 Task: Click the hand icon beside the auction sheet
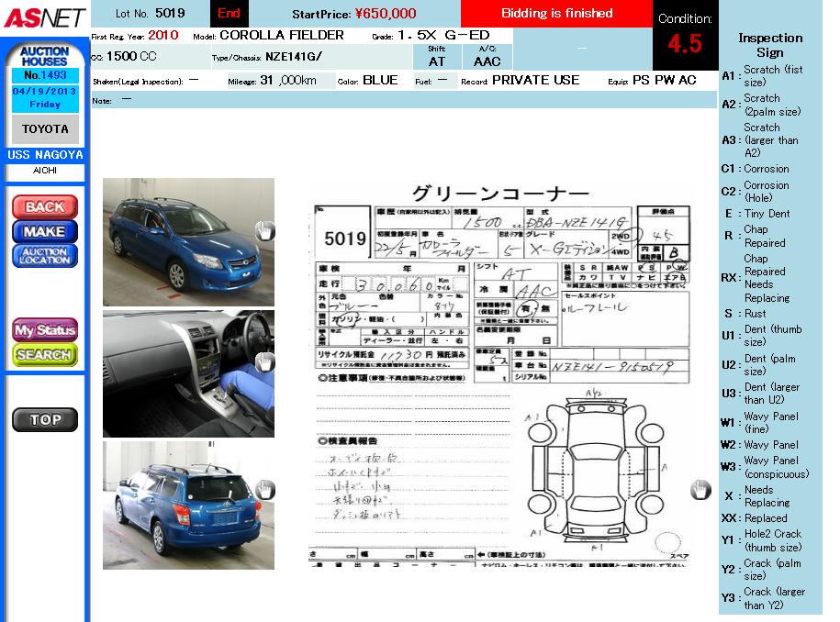700,490
